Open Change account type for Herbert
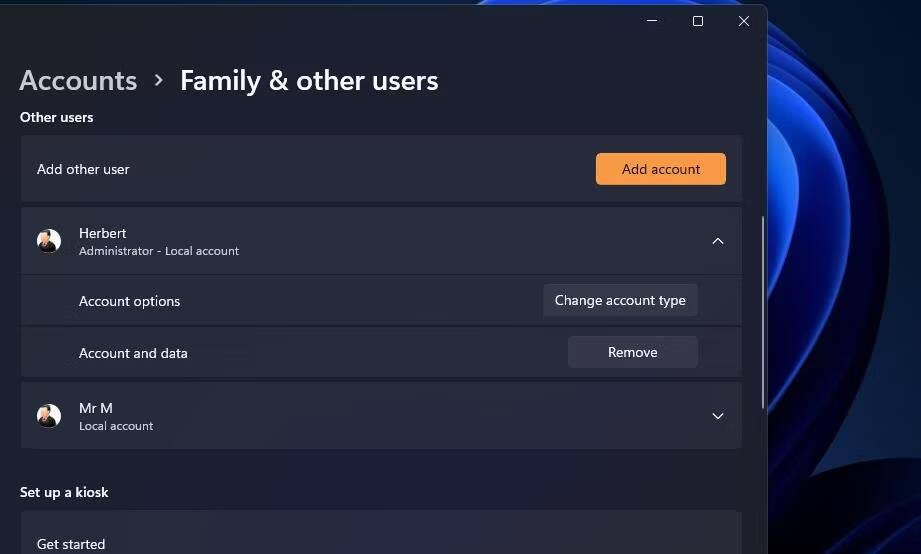The image size is (921, 554). [620, 300]
